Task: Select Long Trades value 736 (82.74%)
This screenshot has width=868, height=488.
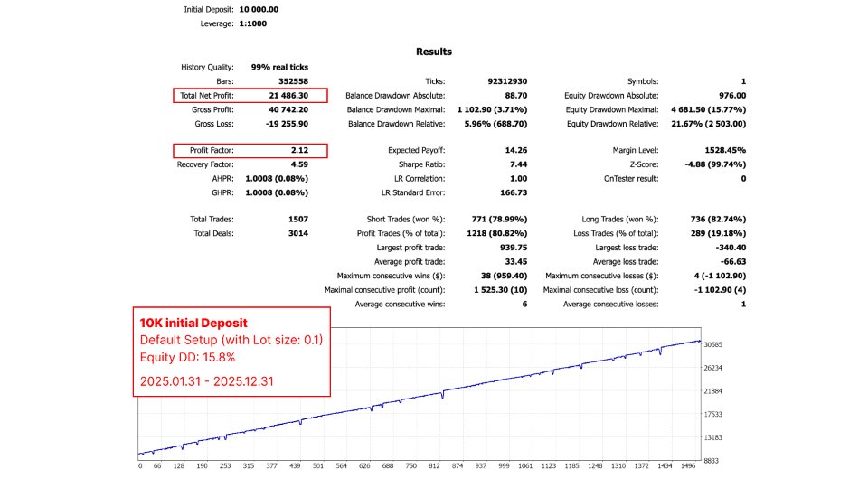Action: click(x=718, y=219)
